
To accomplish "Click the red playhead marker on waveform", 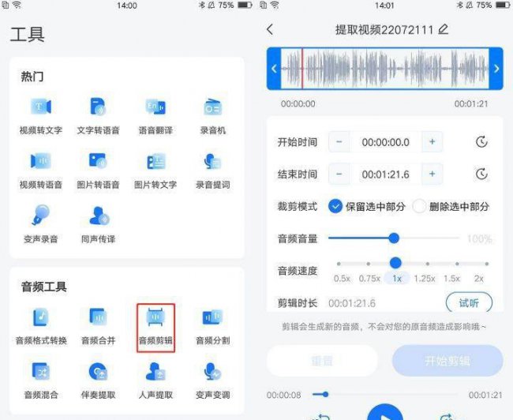I will coord(302,69).
